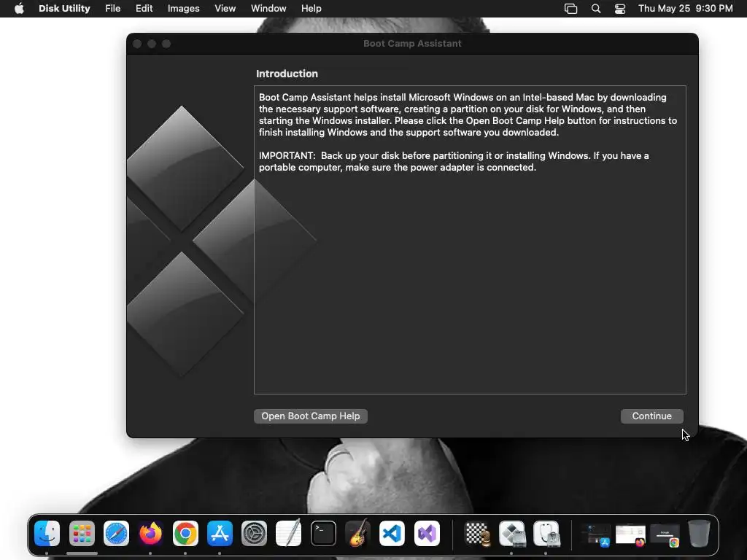Click the Stage Manager menu bar icon

coord(570,9)
